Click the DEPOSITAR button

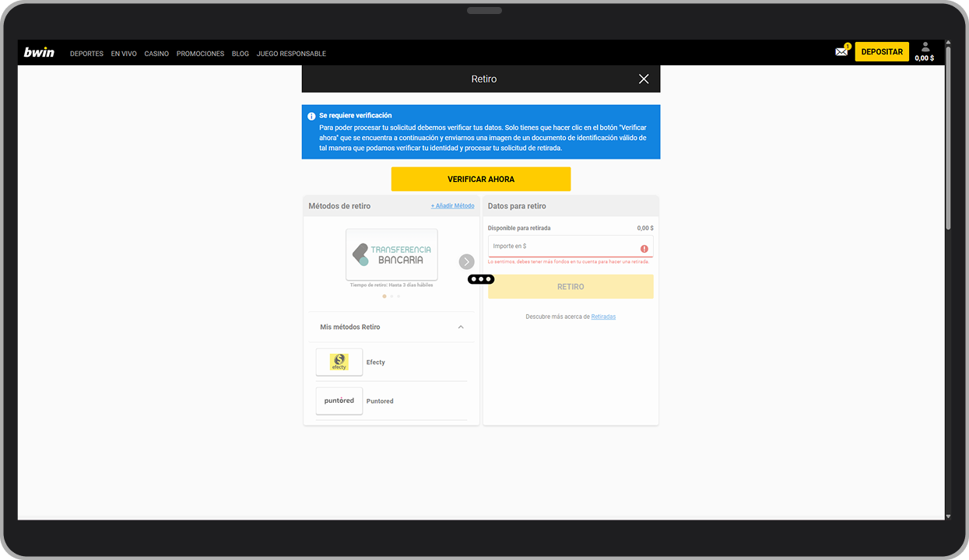[x=882, y=51]
